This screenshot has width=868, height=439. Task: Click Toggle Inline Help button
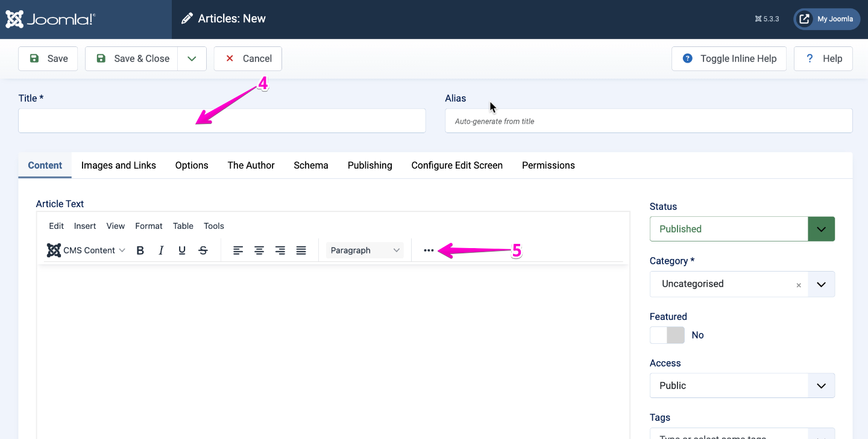[729, 58]
